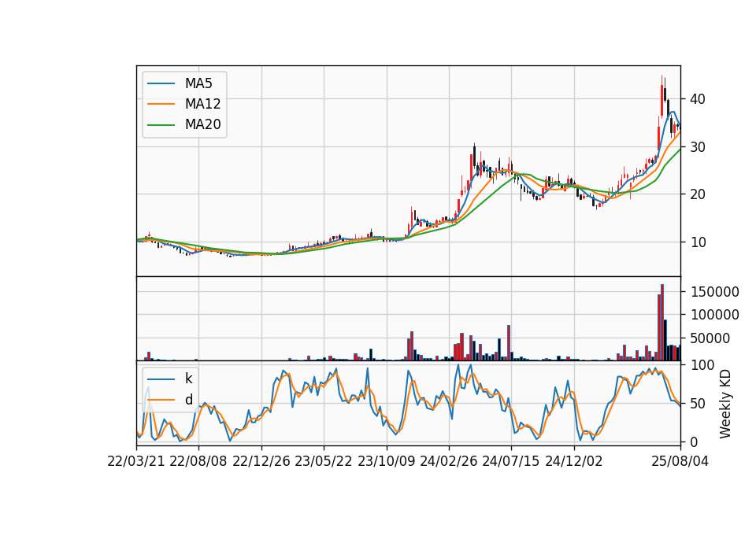This screenshot has width=756, height=543.
Task: Click the price axis value 30
Action: [698, 147]
